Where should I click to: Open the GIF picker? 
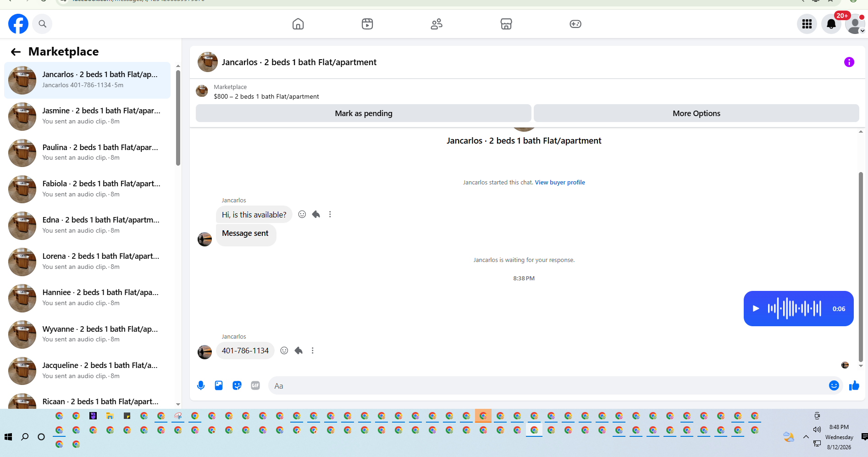[255, 385]
